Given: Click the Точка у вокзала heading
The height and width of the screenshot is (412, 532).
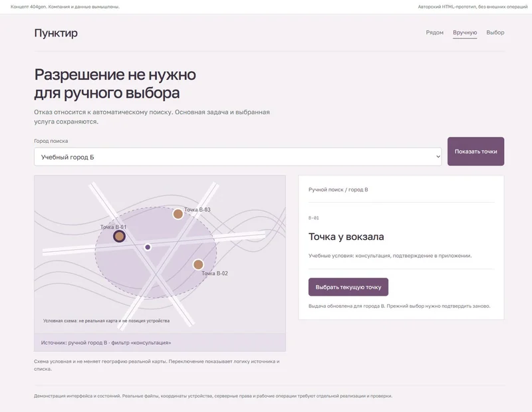Looking at the screenshot, I should click(x=346, y=237).
